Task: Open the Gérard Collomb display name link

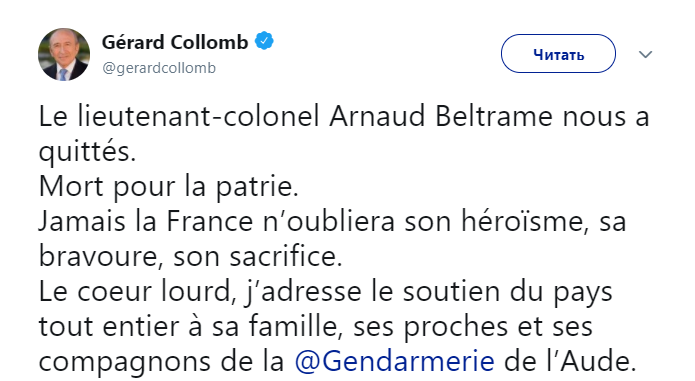Action: click(x=175, y=42)
